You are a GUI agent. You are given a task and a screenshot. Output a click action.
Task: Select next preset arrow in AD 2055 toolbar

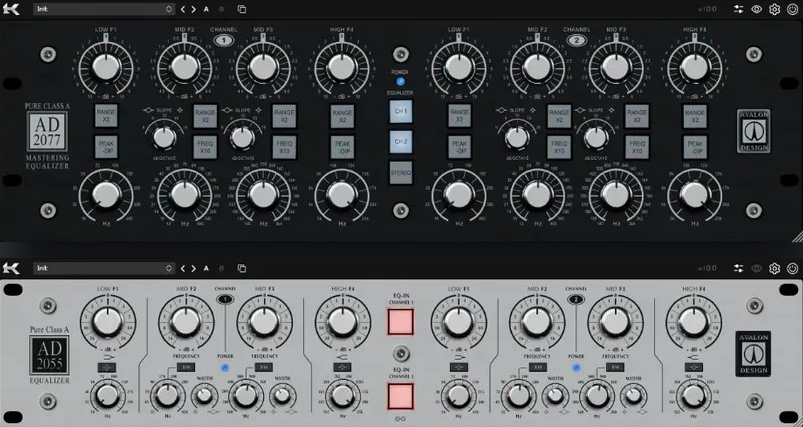[x=194, y=268]
